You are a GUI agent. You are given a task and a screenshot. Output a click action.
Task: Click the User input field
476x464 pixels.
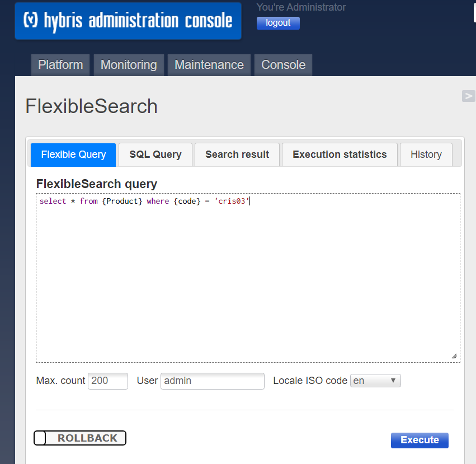pos(212,381)
